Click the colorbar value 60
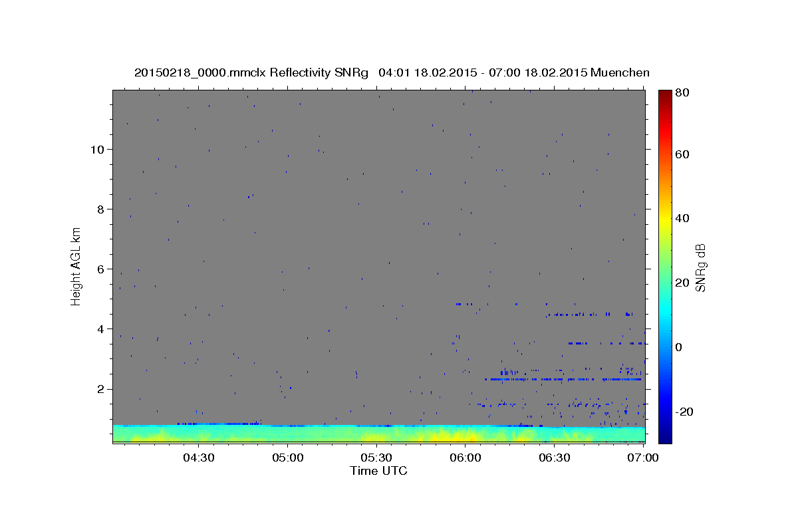This screenshot has width=798, height=532. pos(682,154)
